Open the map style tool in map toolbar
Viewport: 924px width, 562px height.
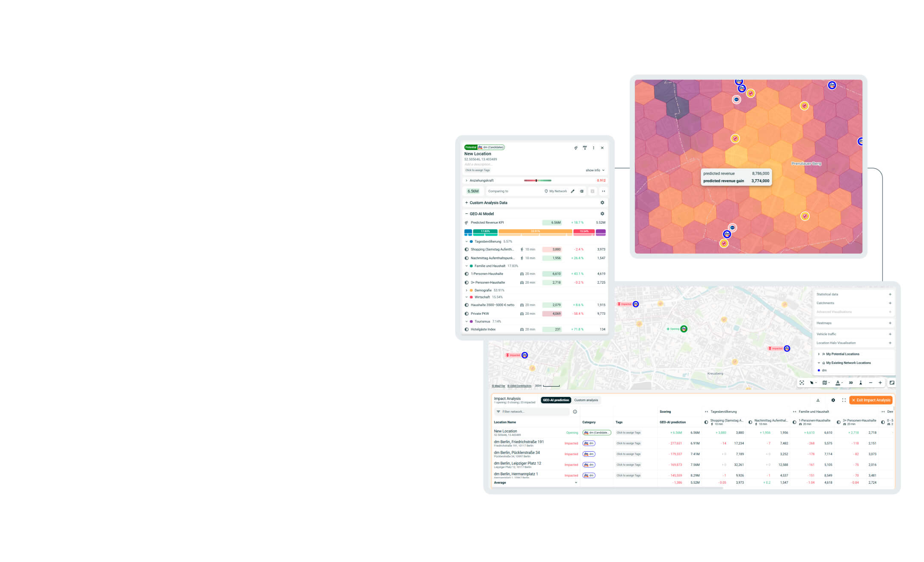click(x=826, y=383)
